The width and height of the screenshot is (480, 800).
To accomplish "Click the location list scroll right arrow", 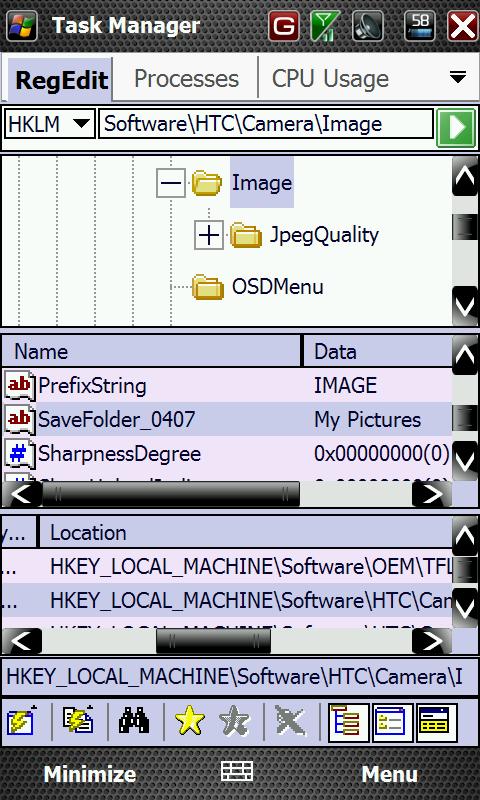I will tap(432, 641).
